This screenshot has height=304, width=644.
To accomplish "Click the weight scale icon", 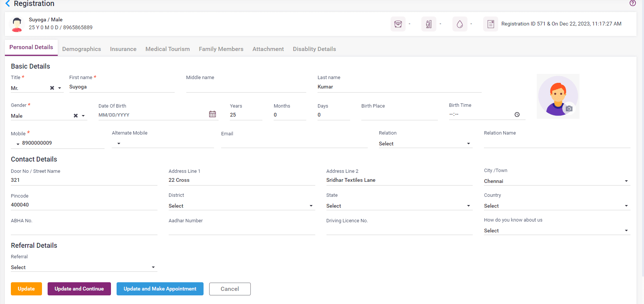I will (398, 24).
